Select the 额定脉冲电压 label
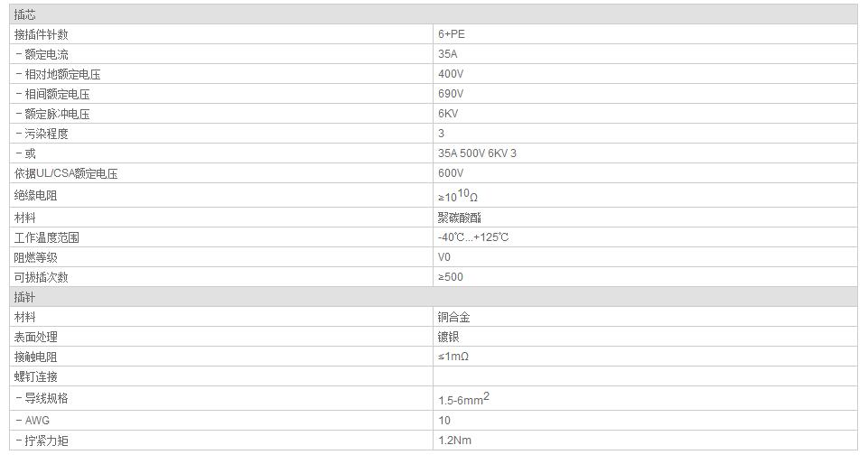 pyautogui.click(x=52, y=114)
